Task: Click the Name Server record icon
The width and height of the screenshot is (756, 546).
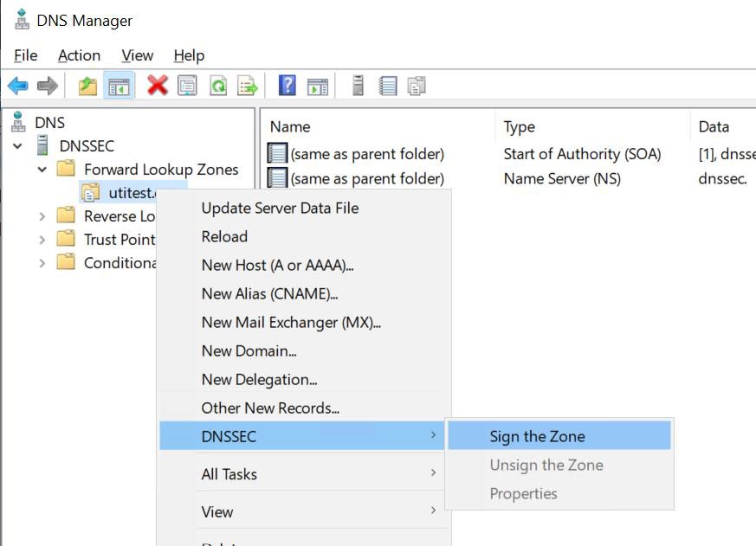Action: 277,178
